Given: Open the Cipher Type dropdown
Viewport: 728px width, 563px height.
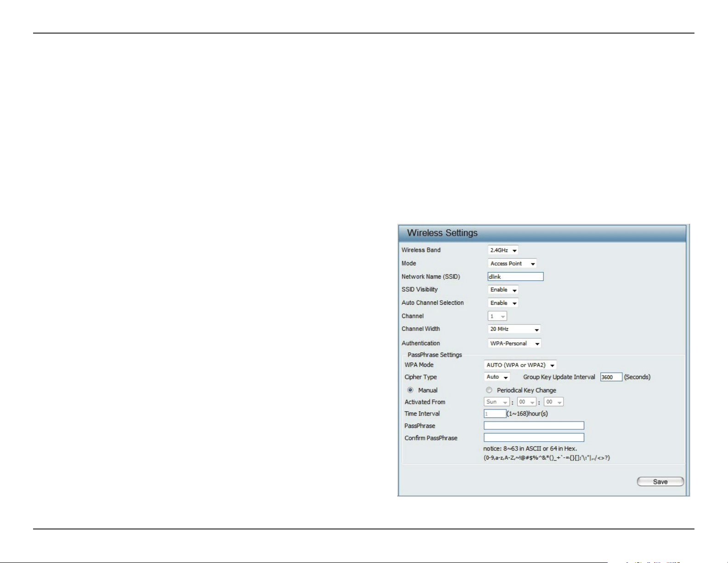Looking at the screenshot, I should [497, 377].
